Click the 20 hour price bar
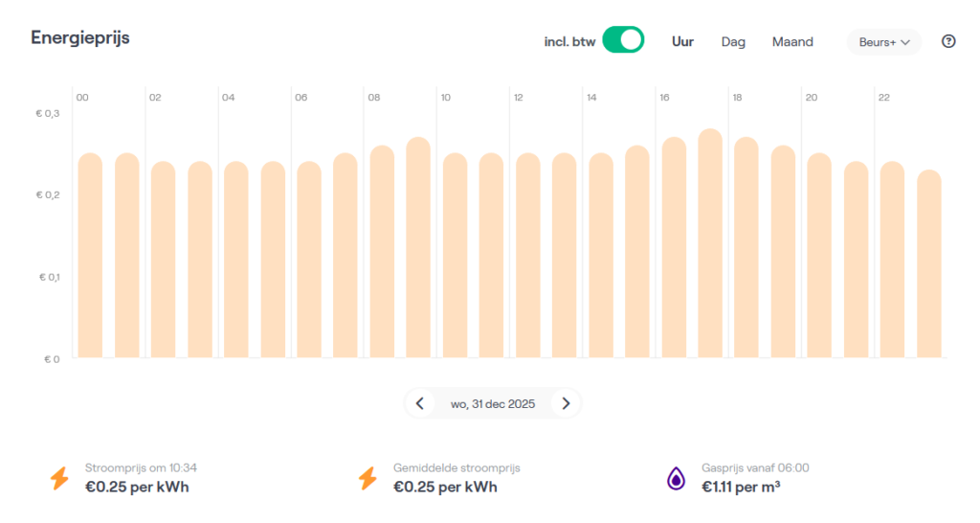This screenshot has width=980, height=523. click(819, 257)
